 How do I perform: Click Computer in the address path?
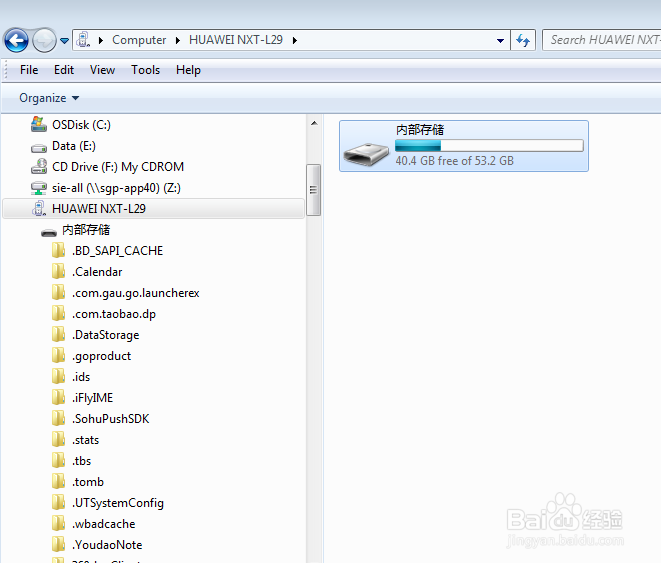[x=139, y=40]
